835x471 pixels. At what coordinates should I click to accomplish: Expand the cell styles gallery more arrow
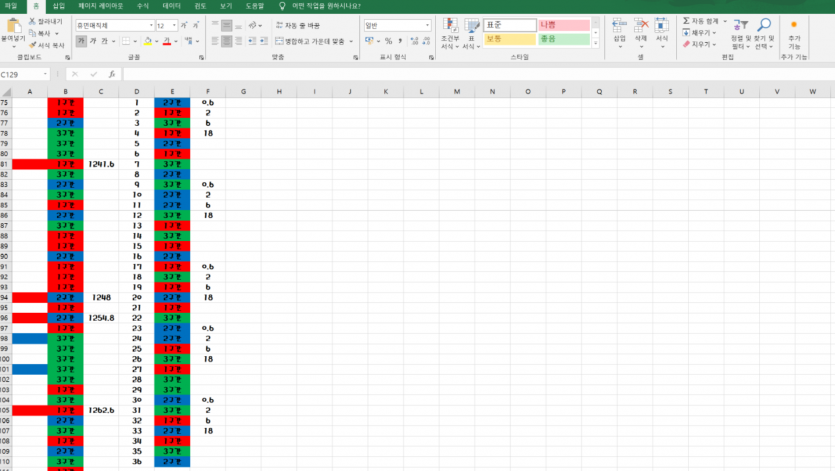pyautogui.click(x=596, y=44)
